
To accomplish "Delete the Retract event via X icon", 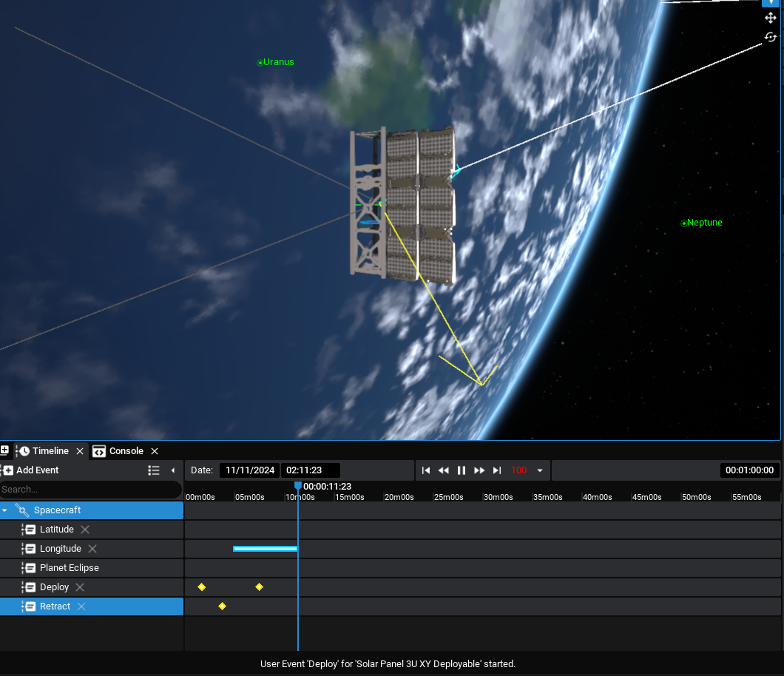I will click(81, 606).
